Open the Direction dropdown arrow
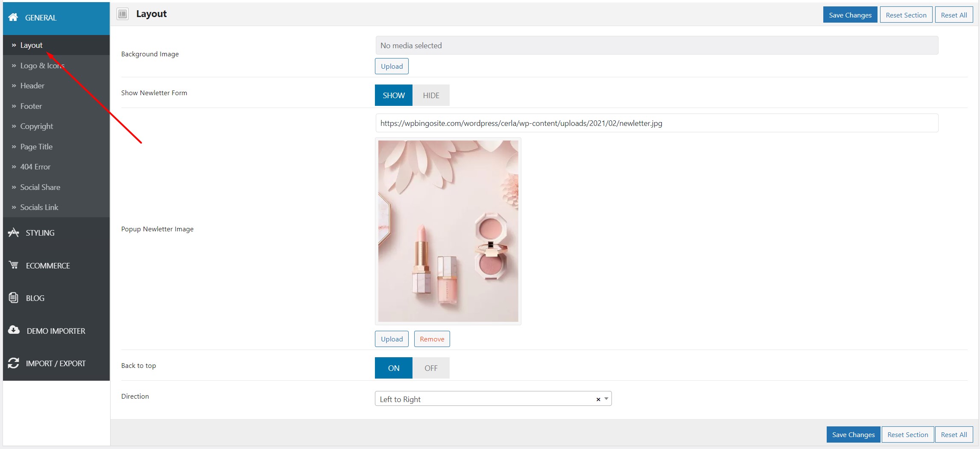 coord(606,399)
